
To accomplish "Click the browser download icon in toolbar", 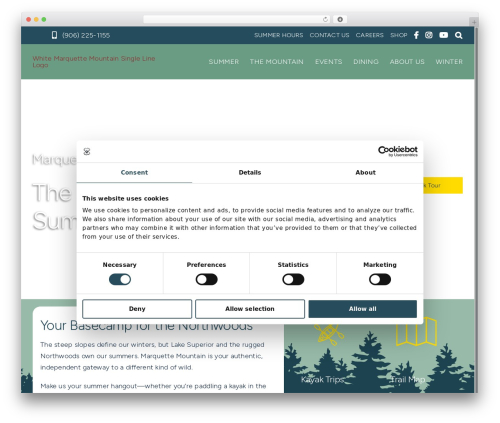I will pos(340,19).
